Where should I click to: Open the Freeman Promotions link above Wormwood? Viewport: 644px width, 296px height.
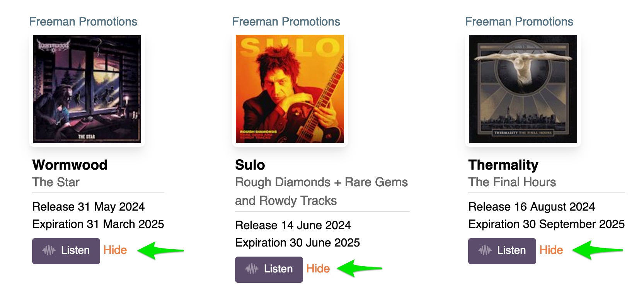click(83, 22)
